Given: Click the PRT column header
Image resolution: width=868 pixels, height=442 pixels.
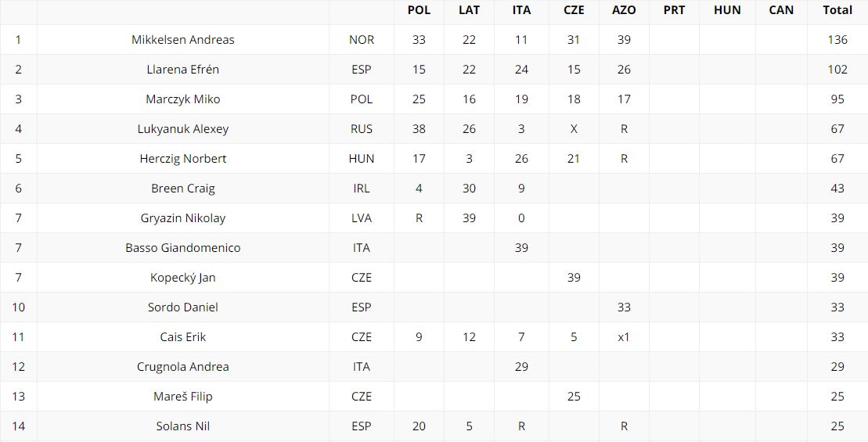Looking at the screenshot, I should [x=674, y=10].
